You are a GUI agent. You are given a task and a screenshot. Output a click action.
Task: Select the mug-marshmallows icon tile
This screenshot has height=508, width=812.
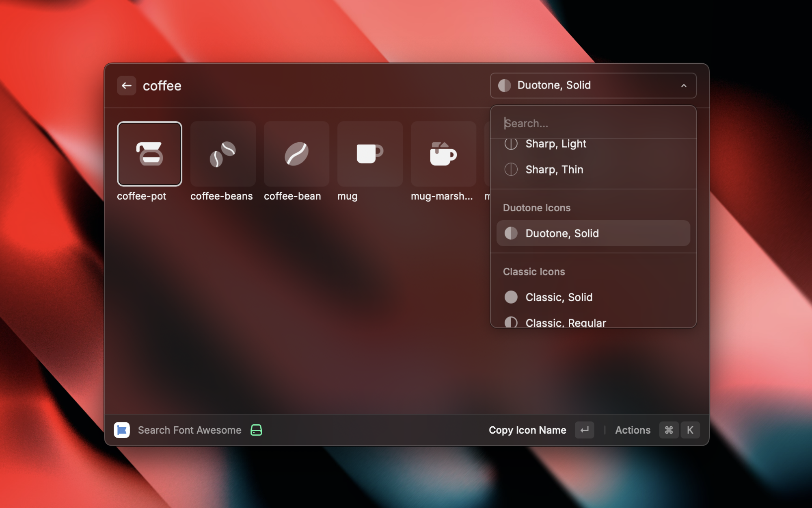pos(443,154)
